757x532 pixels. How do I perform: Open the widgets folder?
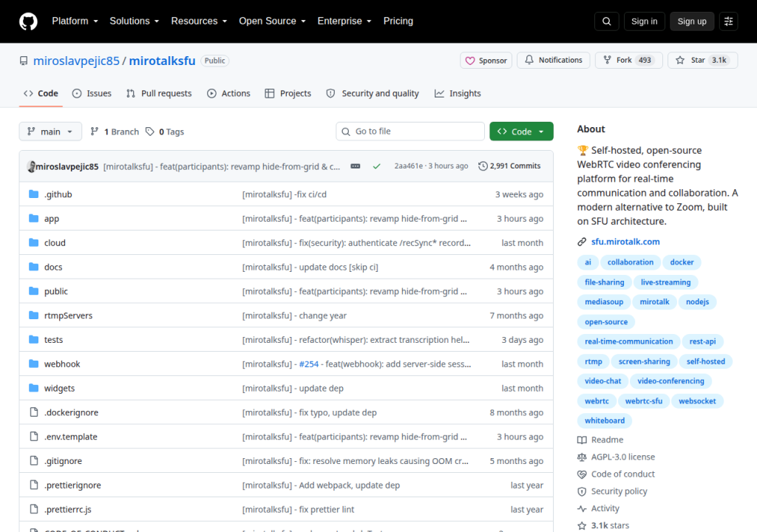click(x=59, y=389)
